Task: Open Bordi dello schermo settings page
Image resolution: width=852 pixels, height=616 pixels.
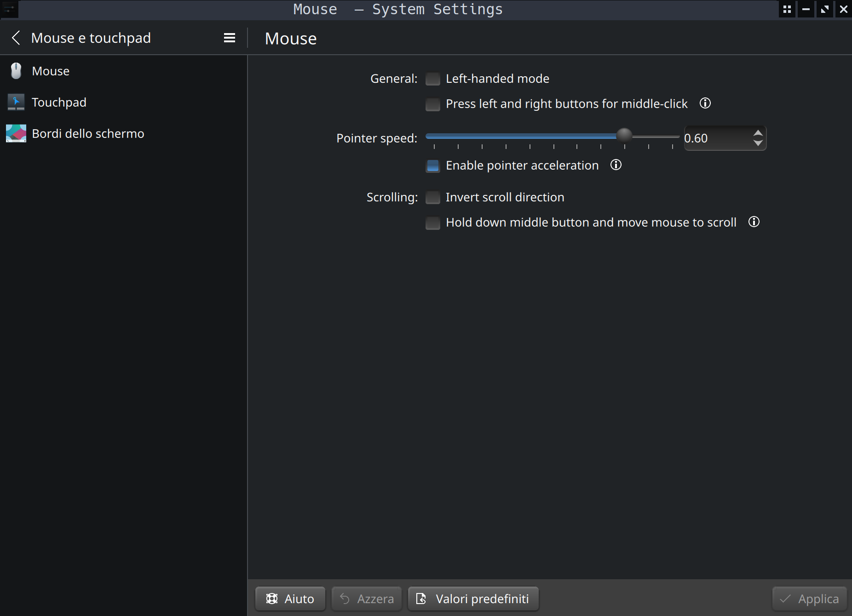Action: [x=88, y=133]
